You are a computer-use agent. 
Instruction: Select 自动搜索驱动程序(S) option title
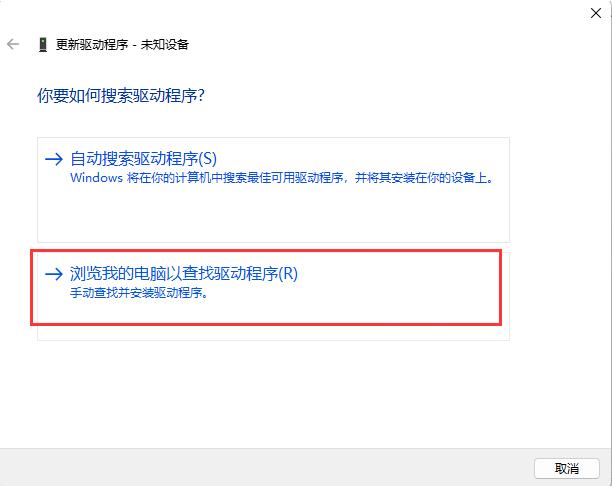[x=143, y=158]
